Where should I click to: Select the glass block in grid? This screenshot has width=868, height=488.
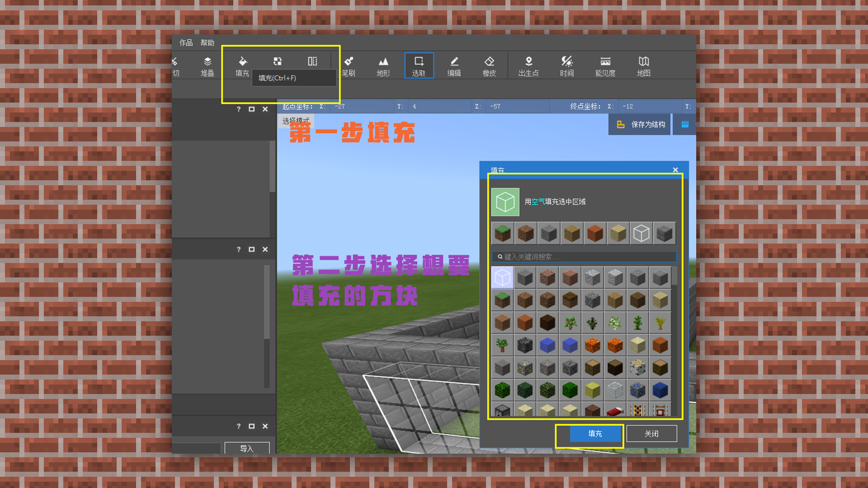615,390
